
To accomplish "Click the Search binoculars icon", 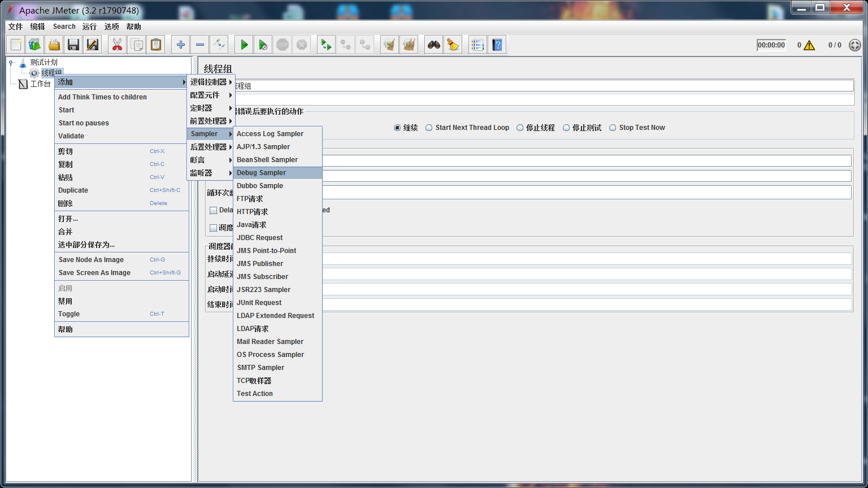I will pyautogui.click(x=433, y=45).
